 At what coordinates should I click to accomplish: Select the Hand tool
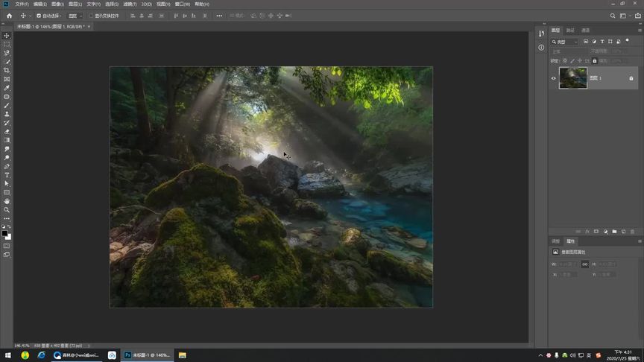pyautogui.click(x=7, y=201)
